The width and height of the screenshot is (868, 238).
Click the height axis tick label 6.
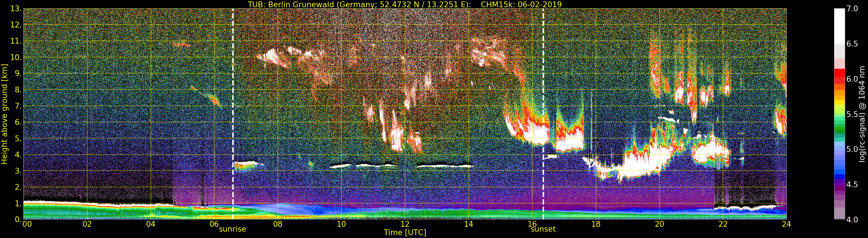[18, 122]
